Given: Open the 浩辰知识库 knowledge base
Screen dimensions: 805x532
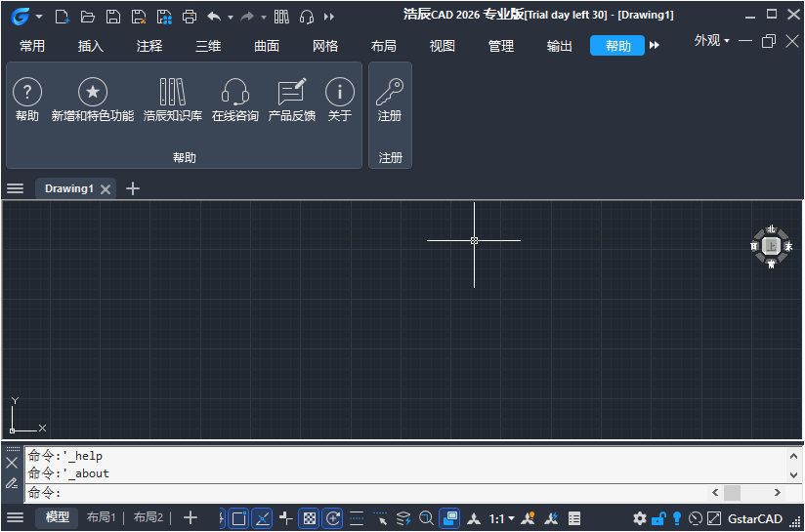Looking at the screenshot, I should (x=173, y=93).
